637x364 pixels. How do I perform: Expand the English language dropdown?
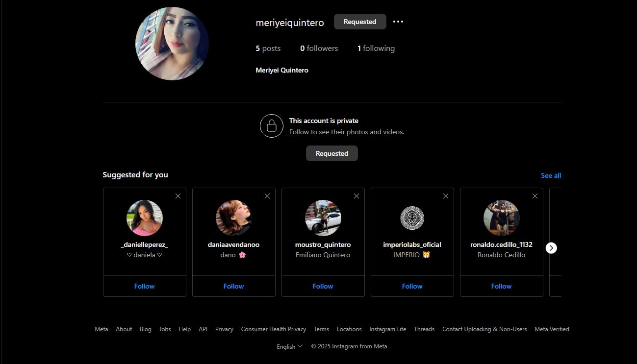point(289,346)
